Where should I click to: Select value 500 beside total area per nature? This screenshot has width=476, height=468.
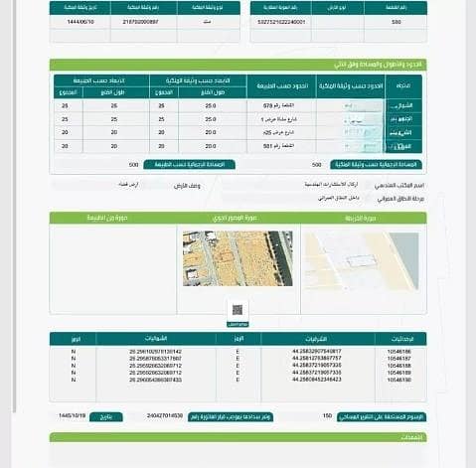[133, 165]
